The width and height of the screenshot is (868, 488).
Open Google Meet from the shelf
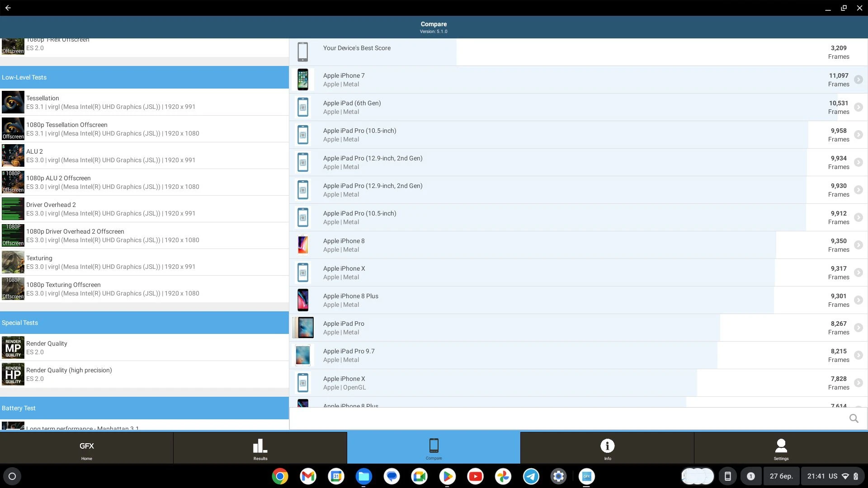tap(419, 476)
